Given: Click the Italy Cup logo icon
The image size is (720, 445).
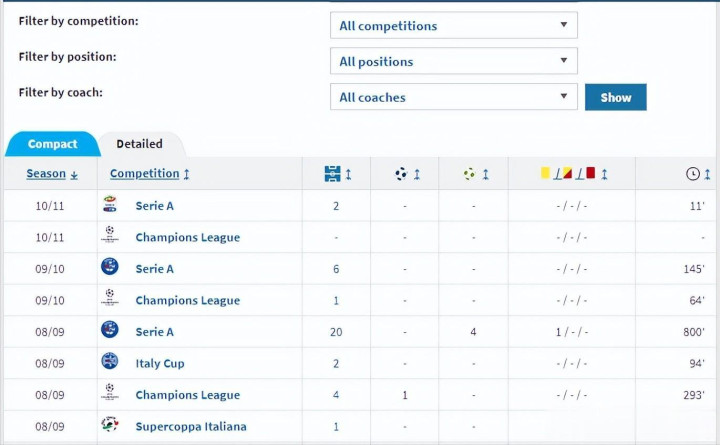Looking at the screenshot, I should click(109, 362).
